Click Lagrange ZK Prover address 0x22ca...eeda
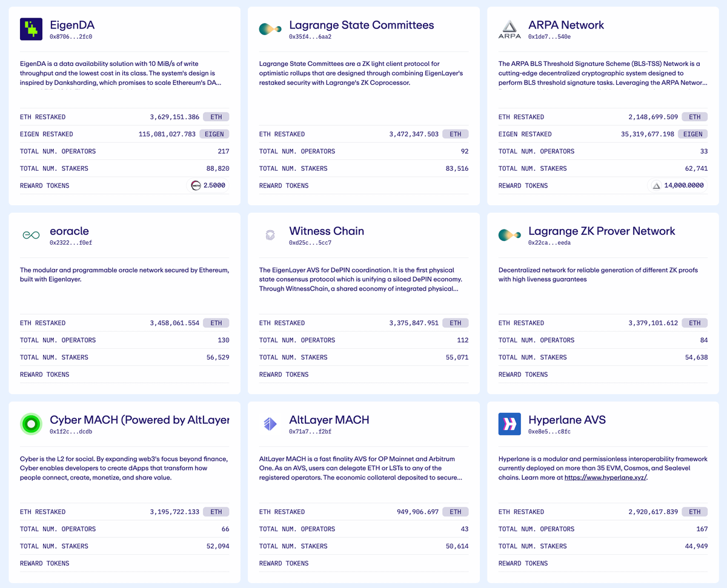The image size is (727, 588). pos(549,243)
